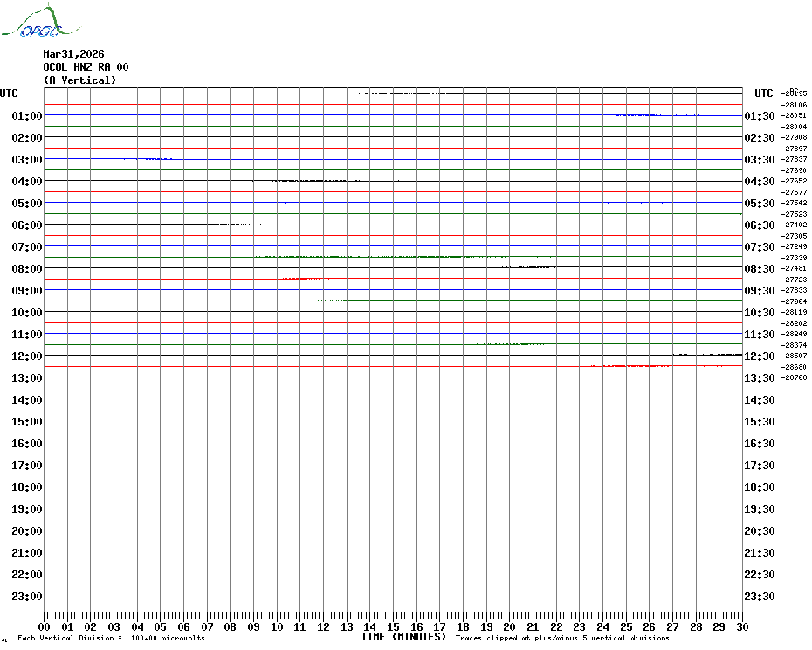
Task: Select the 13:00 hour label on left axis
Action: [x=28, y=378]
